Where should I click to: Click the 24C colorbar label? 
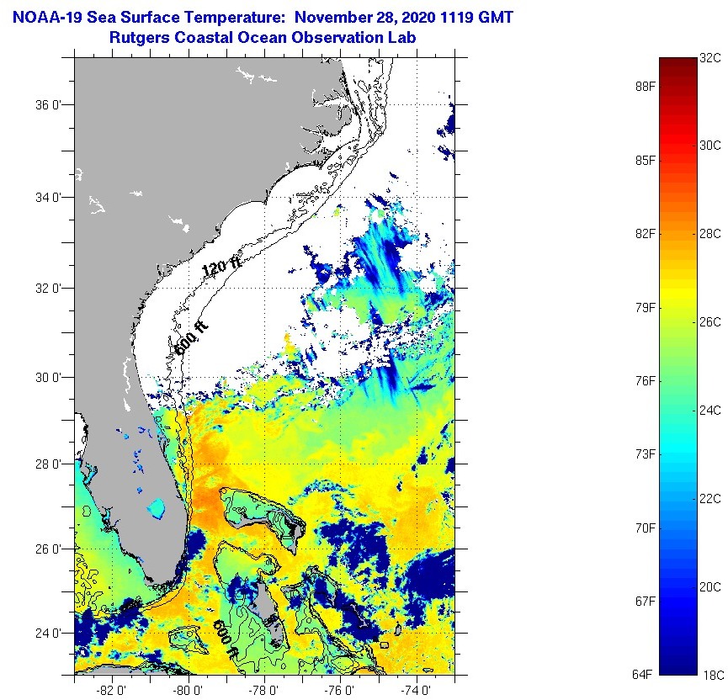tap(710, 410)
